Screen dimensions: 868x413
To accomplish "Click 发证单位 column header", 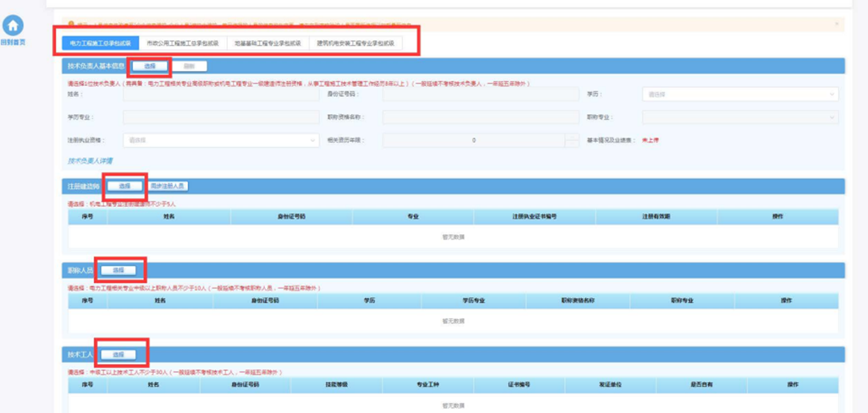I will 610,385.
